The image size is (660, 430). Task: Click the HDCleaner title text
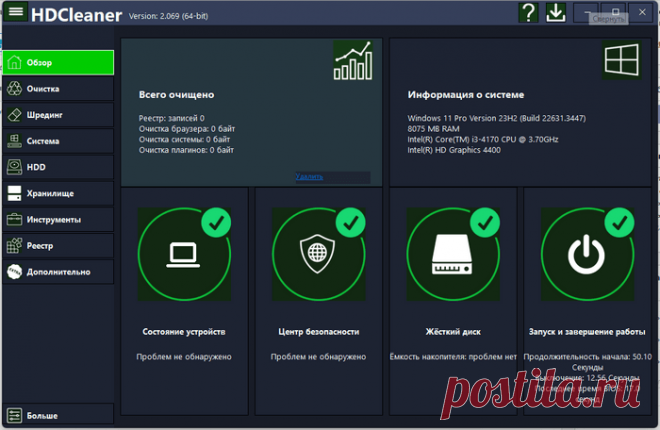77,15
